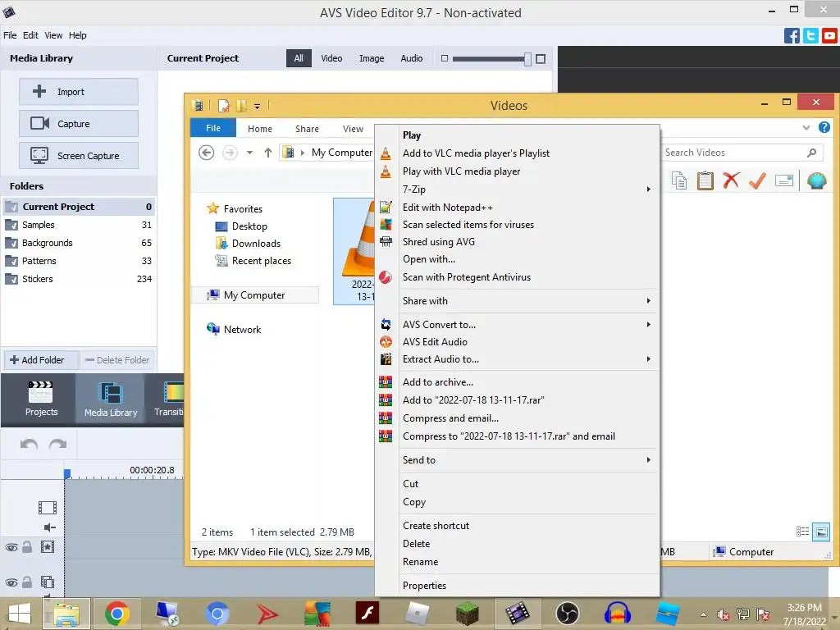840x630 pixels.
Task: Click the new folder icon in Explorer quick access toolbar
Action: (242, 106)
